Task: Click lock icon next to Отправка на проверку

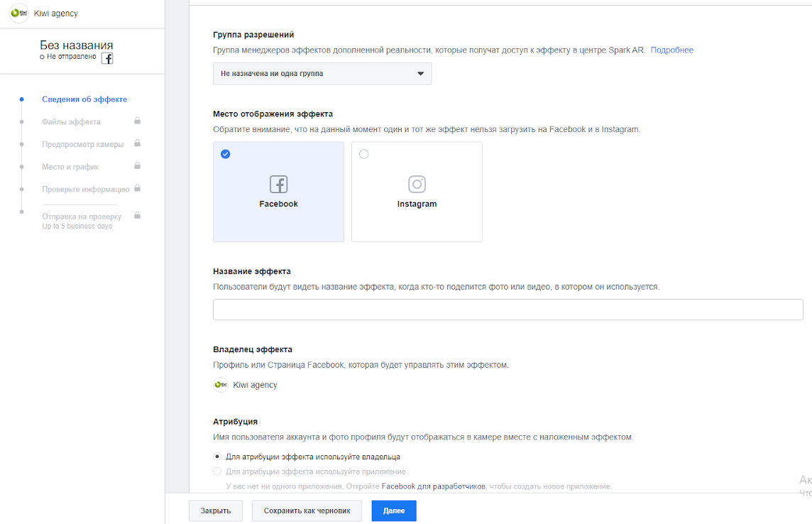Action: click(137, 215)
